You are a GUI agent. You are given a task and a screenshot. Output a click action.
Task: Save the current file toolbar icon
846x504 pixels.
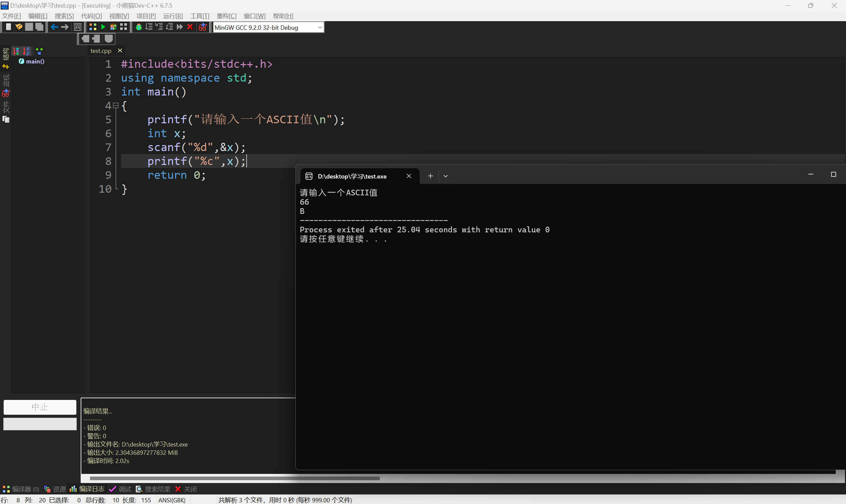tap(29, 27)
